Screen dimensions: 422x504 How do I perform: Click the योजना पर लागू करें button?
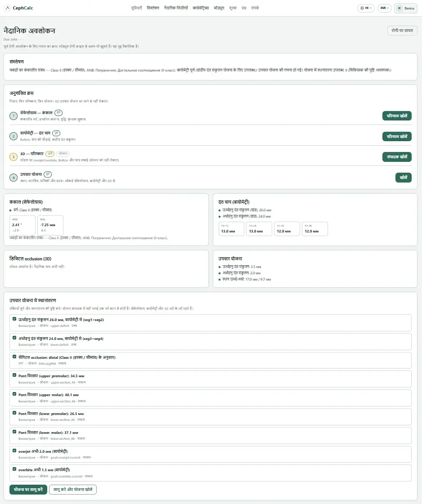[28, 490]
